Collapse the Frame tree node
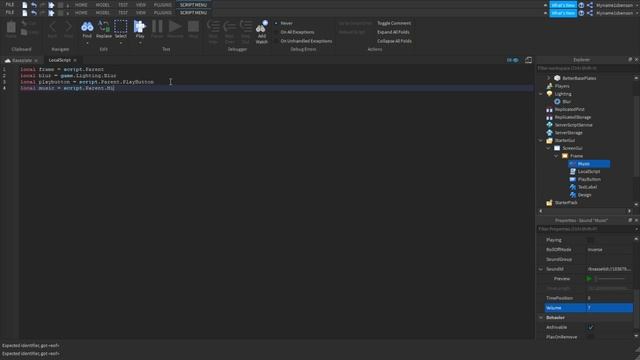Viewport: 640px width, 360px height. click(x=557, y=156)
